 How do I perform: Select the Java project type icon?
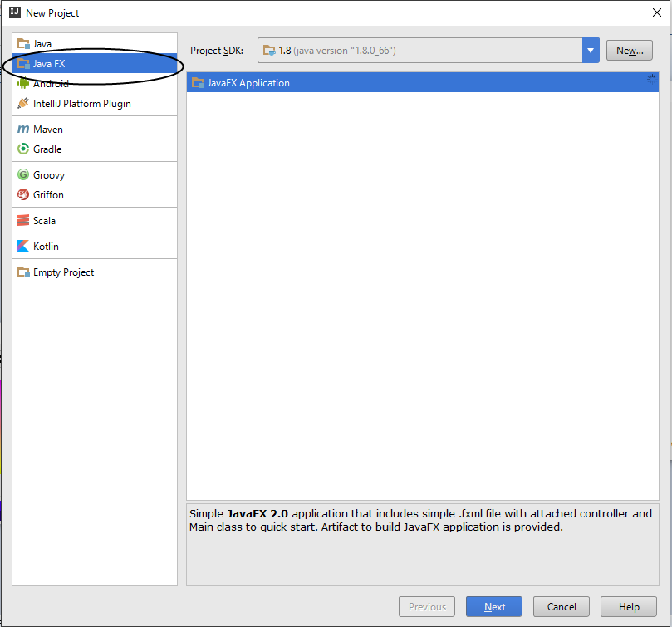23,43
